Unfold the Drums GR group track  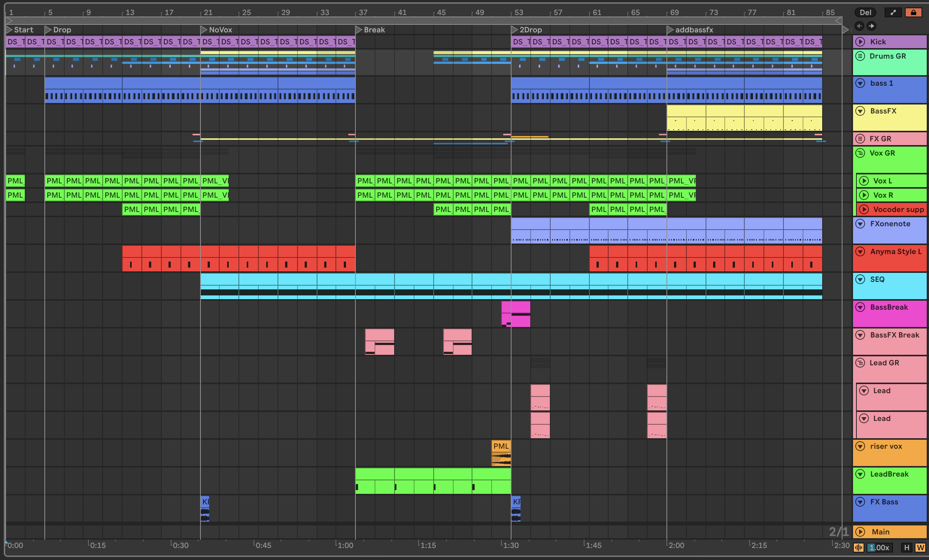(860, 56)
